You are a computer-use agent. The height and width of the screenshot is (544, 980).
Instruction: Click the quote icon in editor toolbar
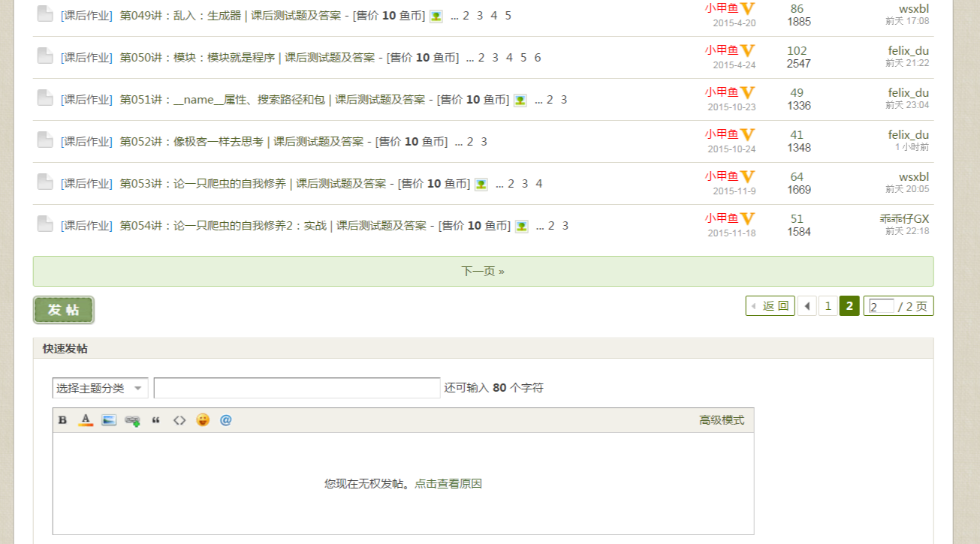(156, 420)
